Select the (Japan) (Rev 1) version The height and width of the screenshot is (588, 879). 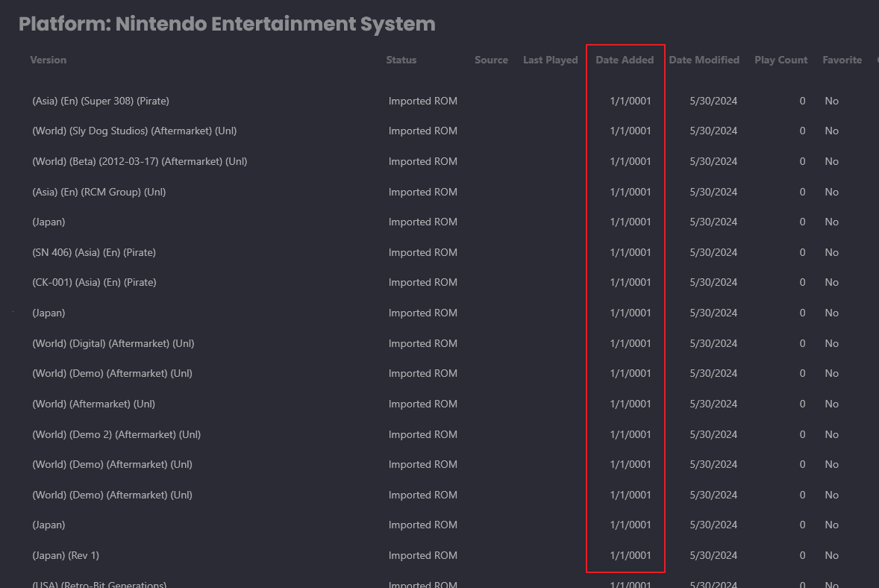[66, 555]
